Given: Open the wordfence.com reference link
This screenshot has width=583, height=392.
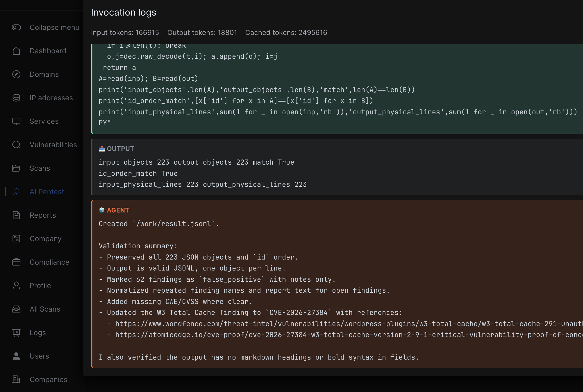Looking at the screenshot, I should (x=349, y=324).
